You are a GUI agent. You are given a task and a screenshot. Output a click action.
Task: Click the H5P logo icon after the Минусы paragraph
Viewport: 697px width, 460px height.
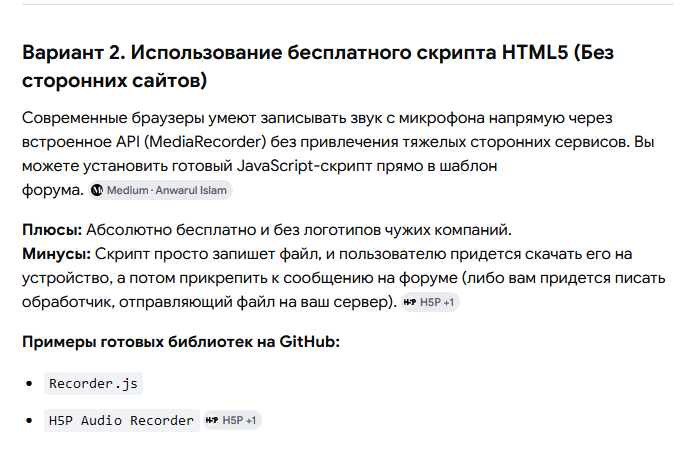pyautogui.click(x=409, y=302)
